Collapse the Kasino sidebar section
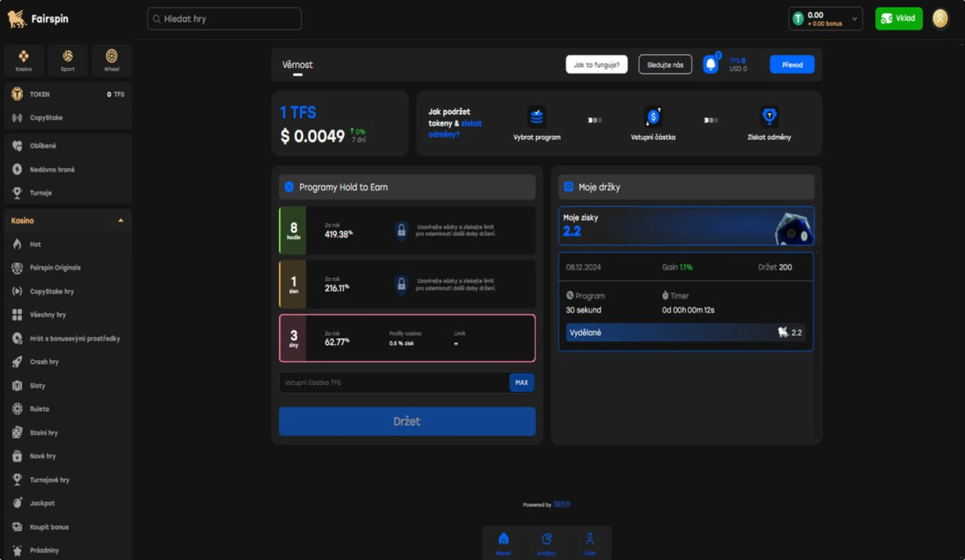Image resolution: width=965 pixels, height=560 pixels. click(121, 220)
